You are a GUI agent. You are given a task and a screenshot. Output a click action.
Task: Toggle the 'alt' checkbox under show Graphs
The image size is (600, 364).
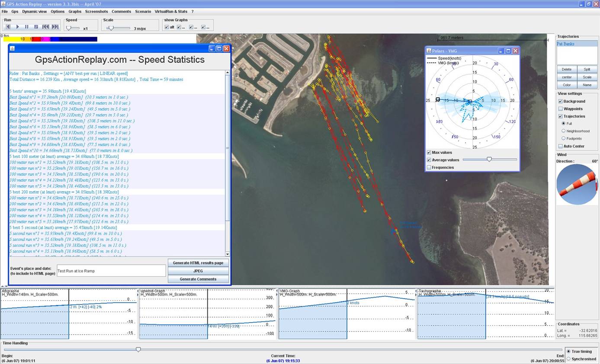[167, 27]
